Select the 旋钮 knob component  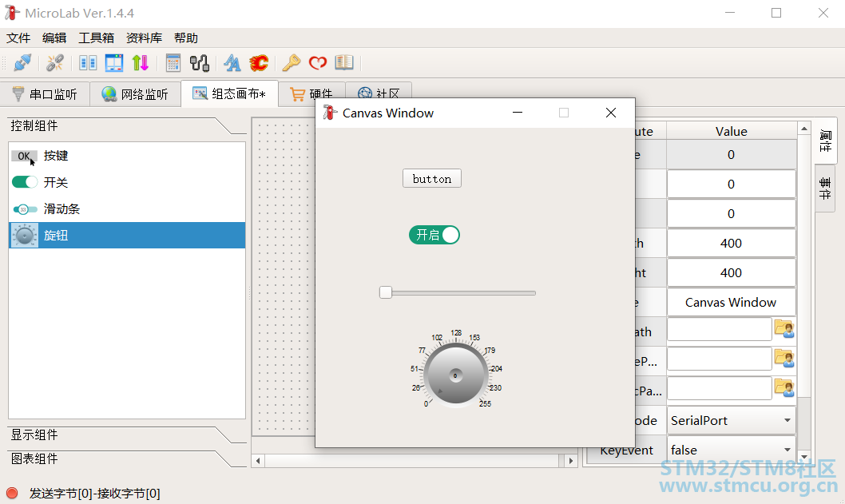coord(127,235)
